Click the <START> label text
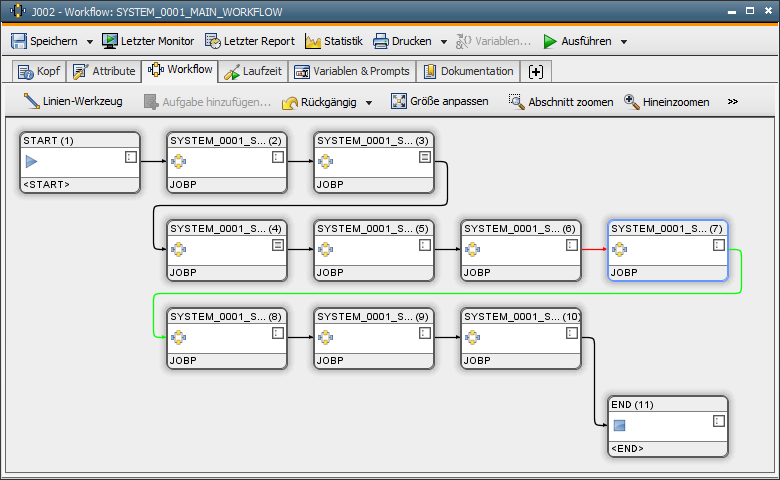 [x=47, y=185]
